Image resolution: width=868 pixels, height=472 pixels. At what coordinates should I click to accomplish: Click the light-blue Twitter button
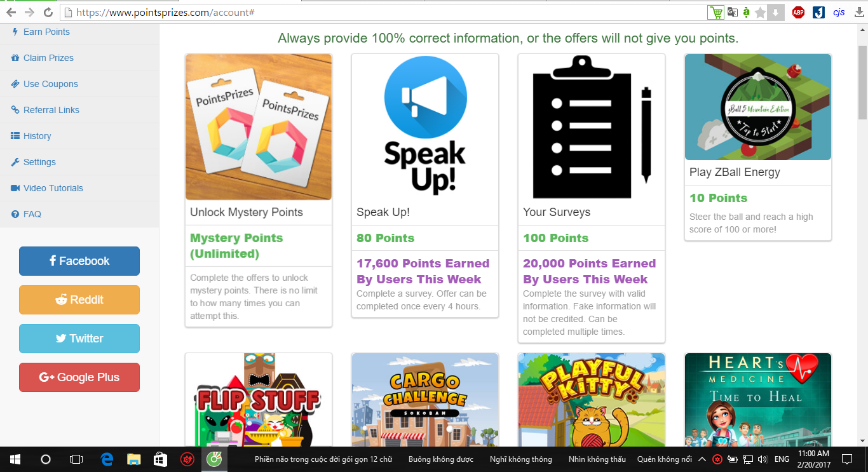coord(79,339)
